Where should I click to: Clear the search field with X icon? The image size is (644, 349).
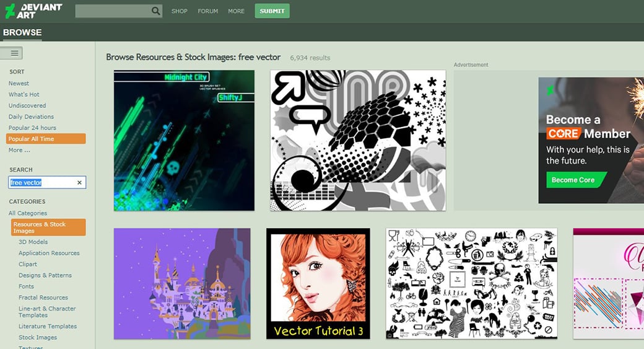click(x=79, y=183)
